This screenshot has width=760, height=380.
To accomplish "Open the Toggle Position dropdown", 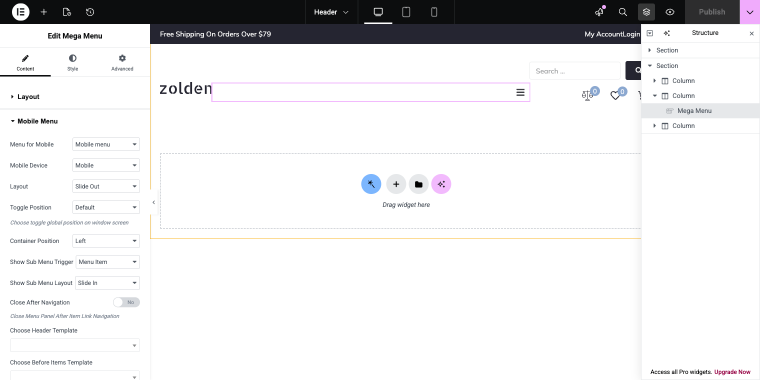I will pos(106,207).
